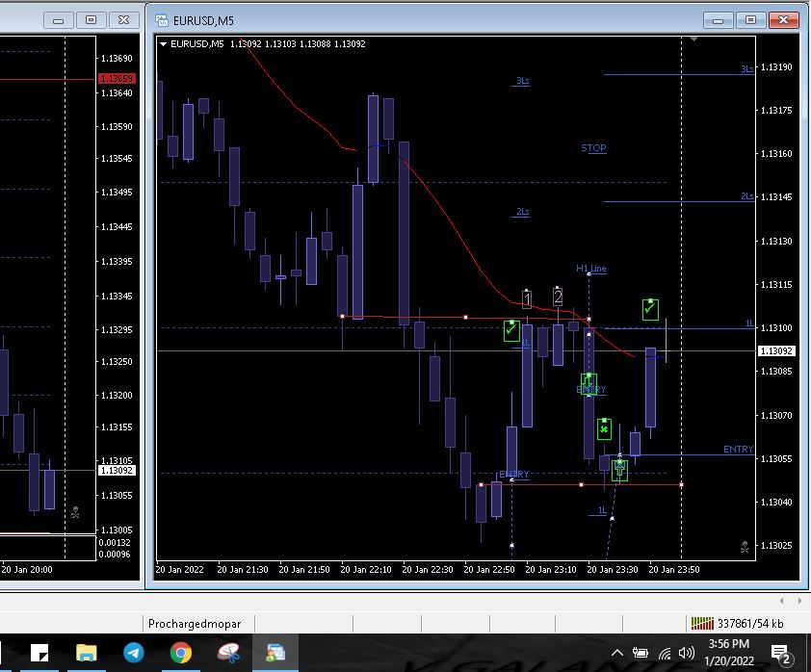Select the boxed number 1 chart label
Image resolution: width=811 pixels, height=672 pixels.
pos(527,298)
